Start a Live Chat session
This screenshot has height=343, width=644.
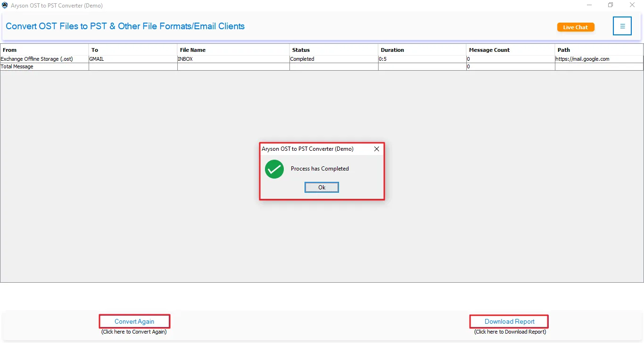click(x=575, y=27)
